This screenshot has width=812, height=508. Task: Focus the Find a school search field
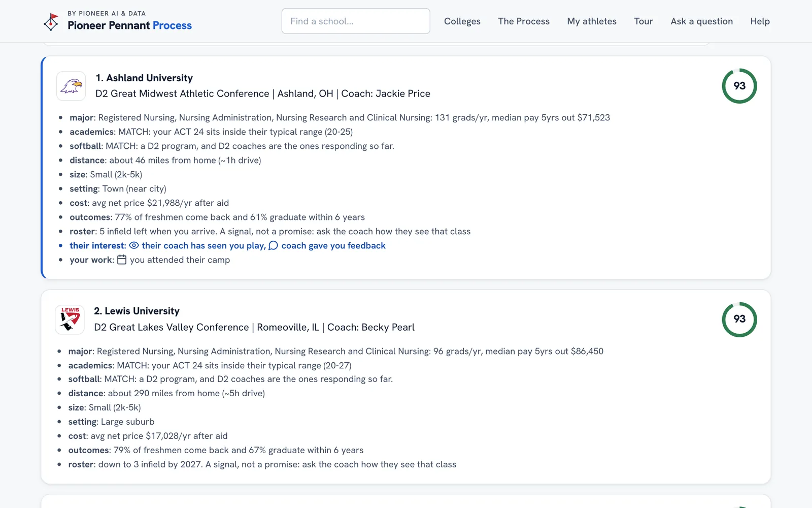pos(356,21)
